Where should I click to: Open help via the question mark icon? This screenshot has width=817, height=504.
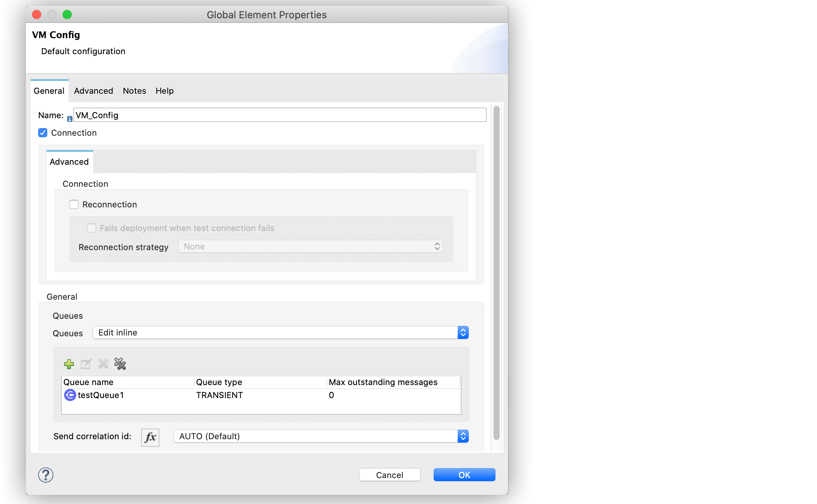pos(45,475)
